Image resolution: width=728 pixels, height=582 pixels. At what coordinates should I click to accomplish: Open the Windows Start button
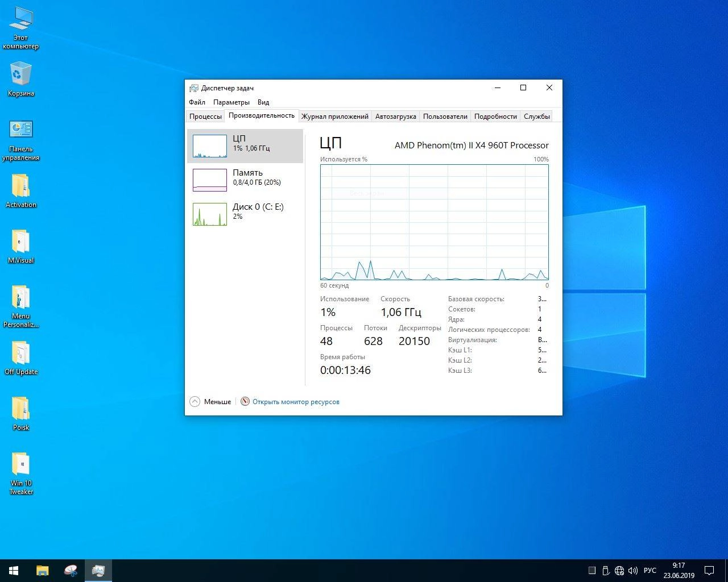[x=14, y=570]
